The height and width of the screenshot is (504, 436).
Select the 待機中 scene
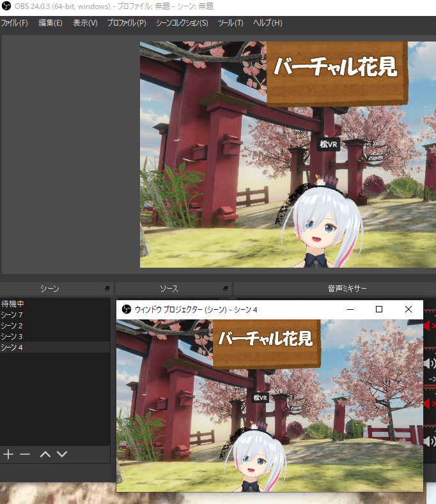[x=55, y=304]
